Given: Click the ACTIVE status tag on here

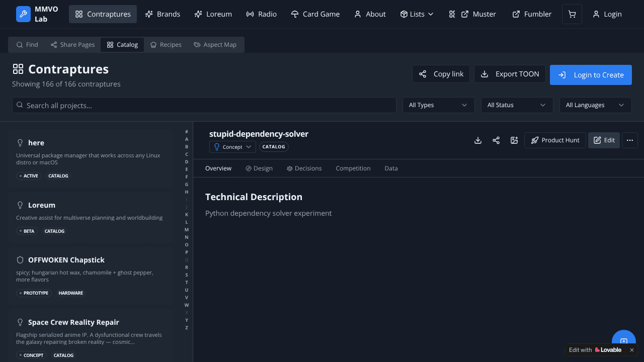Looking at the screenshot, I should click(29, 176).
